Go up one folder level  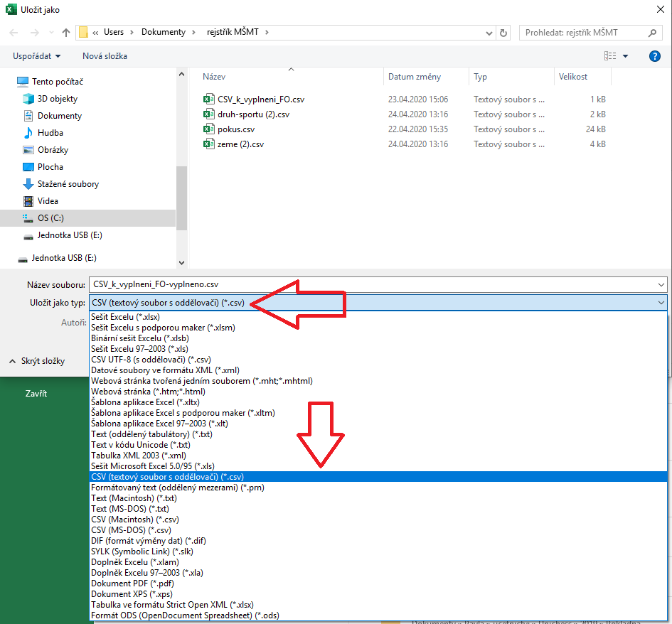(x=65, y=33)
